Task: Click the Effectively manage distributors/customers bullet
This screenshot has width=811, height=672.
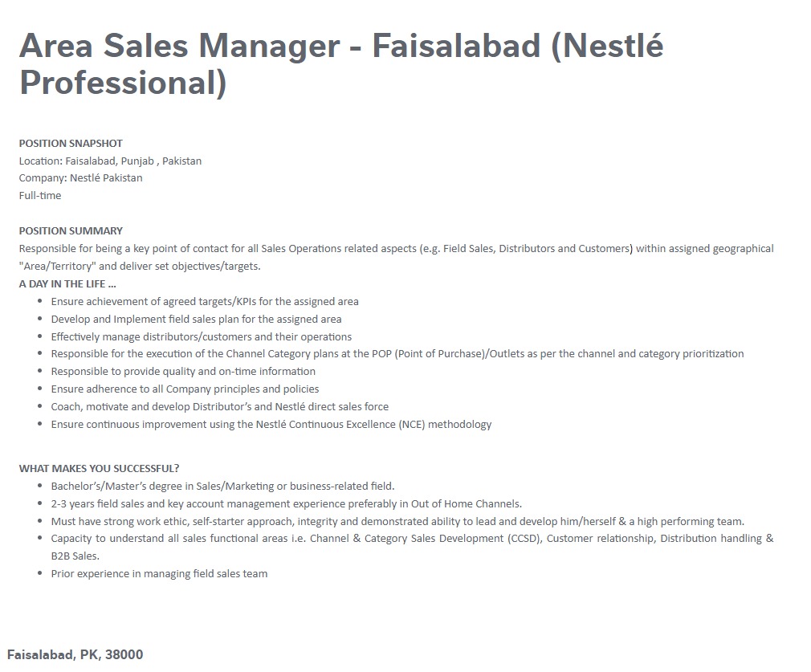Action: click(x=201, y=336)
